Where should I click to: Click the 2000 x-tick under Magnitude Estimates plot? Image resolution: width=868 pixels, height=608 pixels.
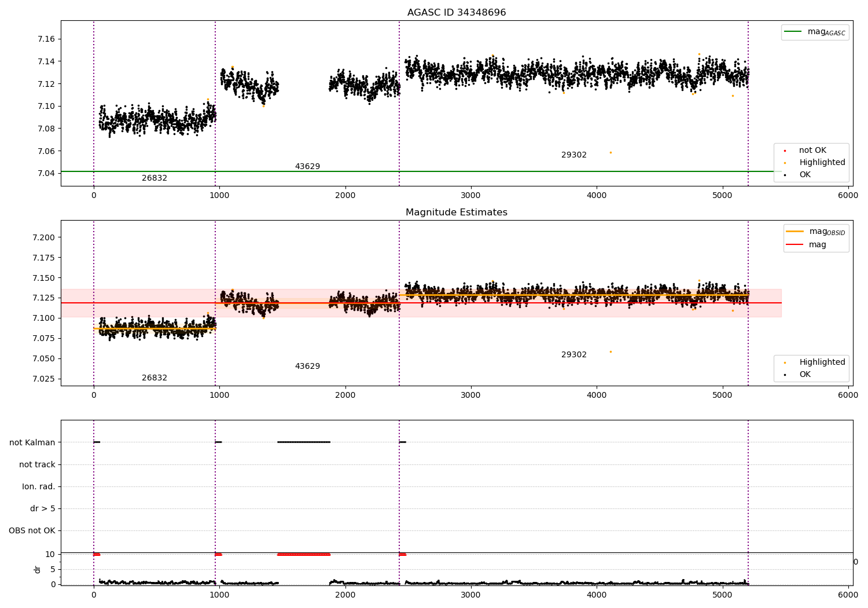345,395
